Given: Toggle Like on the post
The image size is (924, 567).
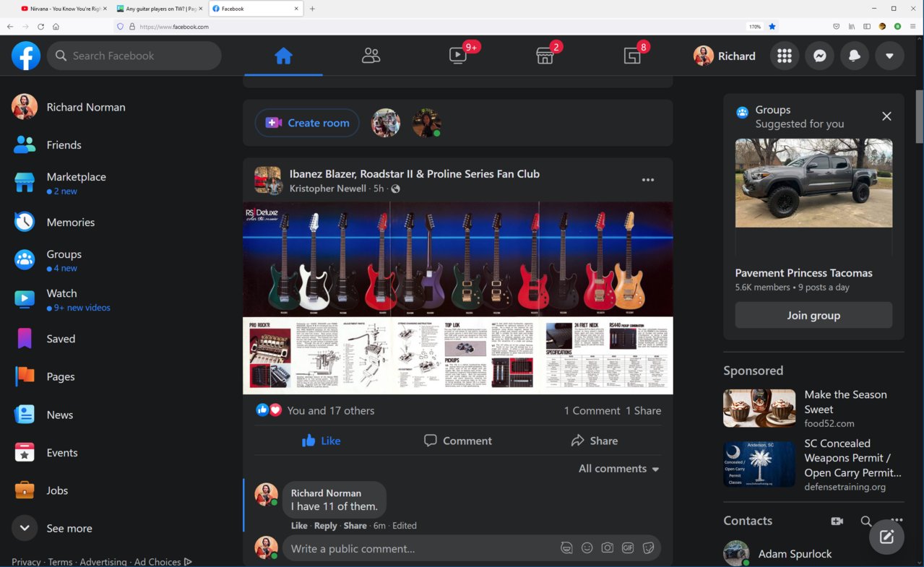Looking at the screenshot, I should point(321,441).
